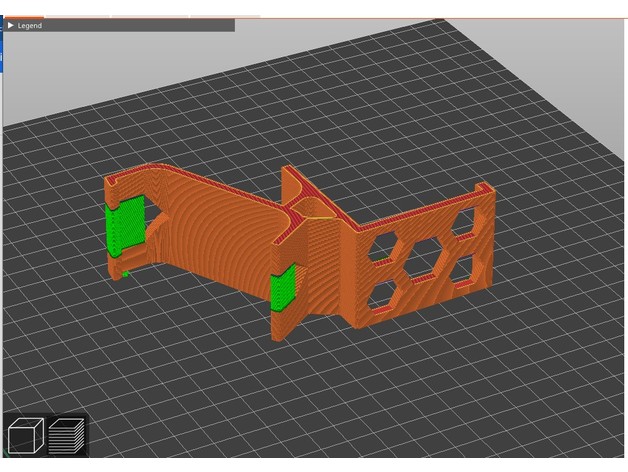This screenshot has width=628, height=472.
Task: Click grey background beyond bed's top-right
Action: click(590, 60)
